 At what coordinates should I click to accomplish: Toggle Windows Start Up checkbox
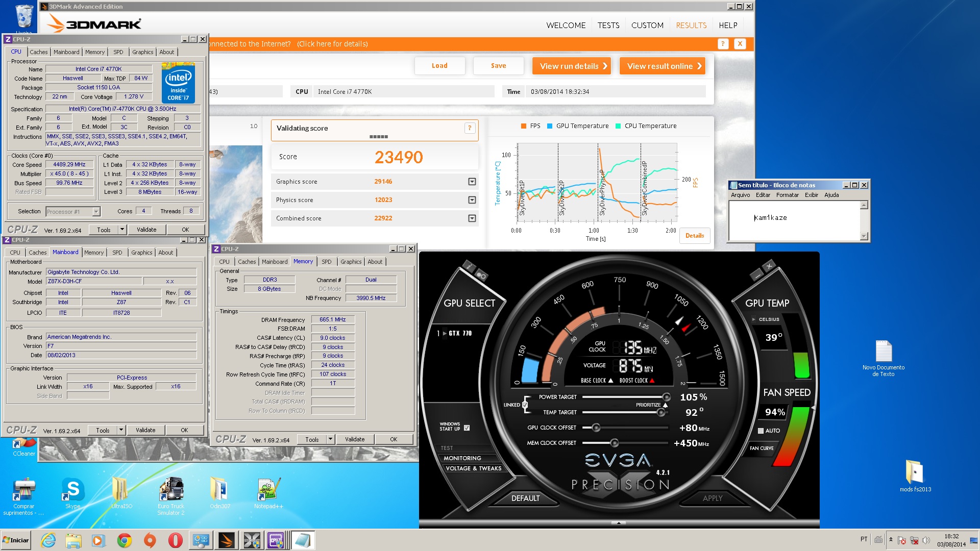tap(467, 428)
